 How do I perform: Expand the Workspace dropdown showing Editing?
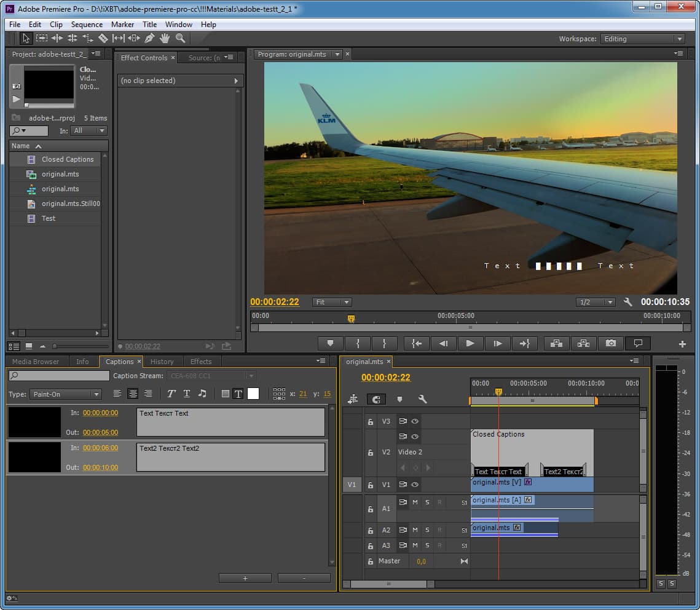click(x=642, y=39)
